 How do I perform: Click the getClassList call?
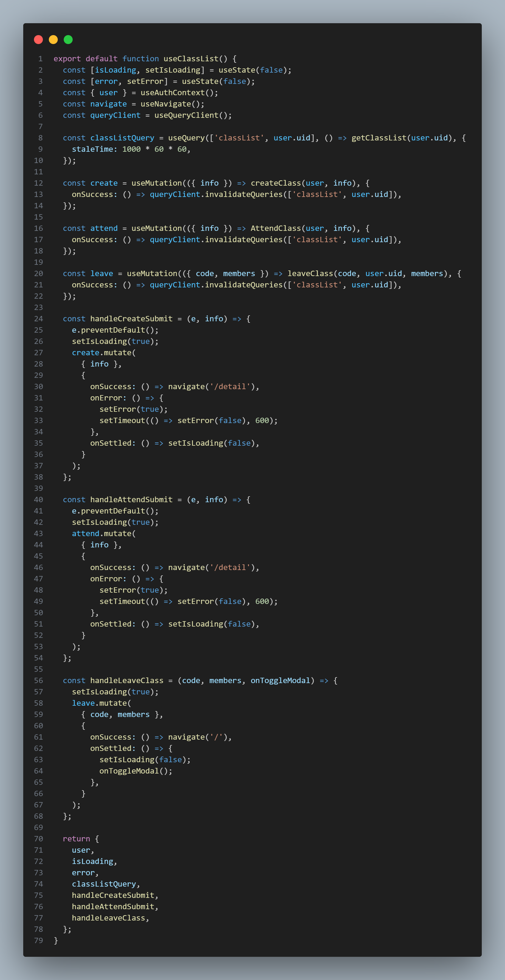click(x=379, y=138)
